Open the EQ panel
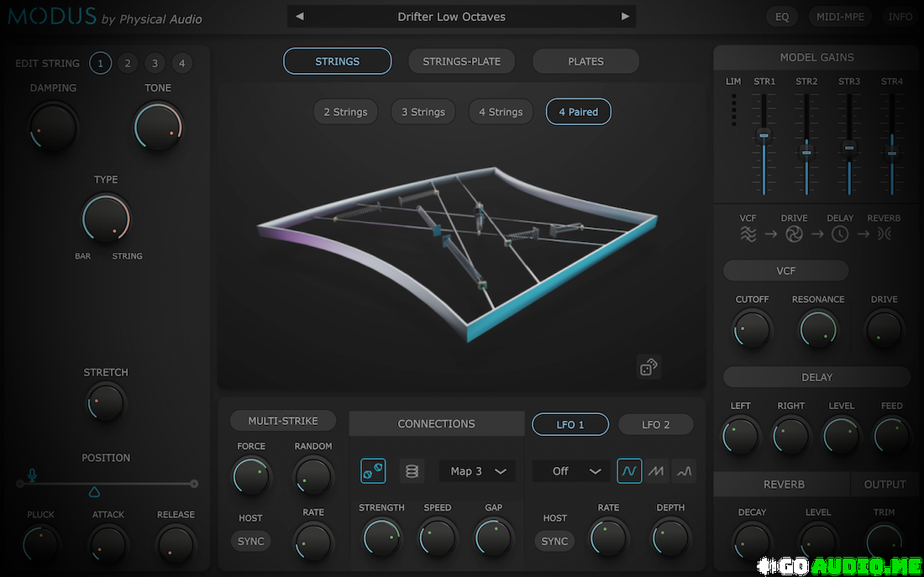The image size is (924, 577). click(782, 17)
